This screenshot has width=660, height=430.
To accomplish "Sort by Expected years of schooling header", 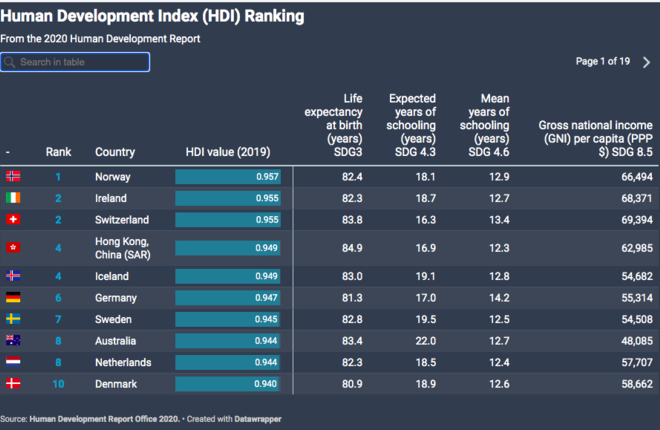I will click(x=412, y=126).
